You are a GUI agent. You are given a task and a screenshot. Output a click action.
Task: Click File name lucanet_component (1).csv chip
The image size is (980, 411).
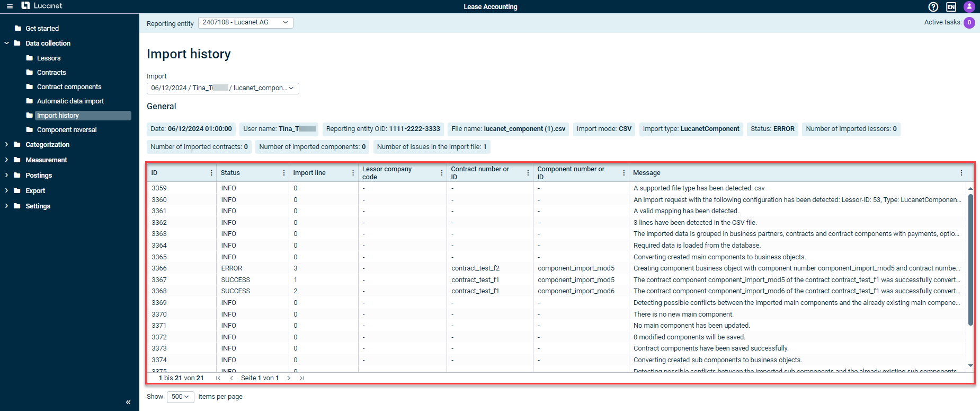pyautogui.click(x=509, y=129)
